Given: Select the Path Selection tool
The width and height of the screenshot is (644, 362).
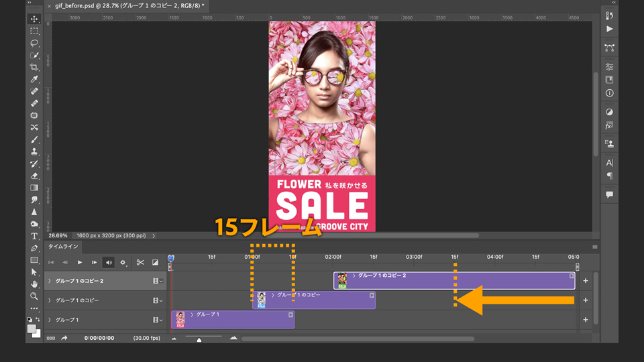Looking at the screenshot, I should 34,272.
